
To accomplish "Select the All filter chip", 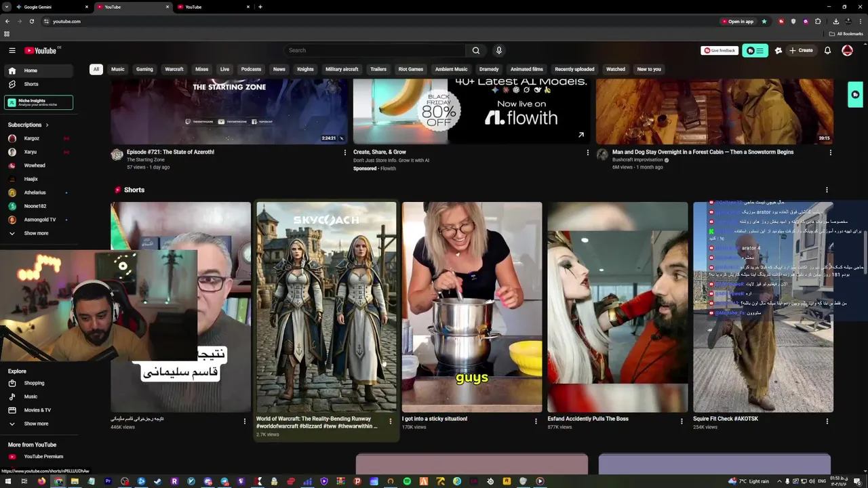I will [96, 69].
